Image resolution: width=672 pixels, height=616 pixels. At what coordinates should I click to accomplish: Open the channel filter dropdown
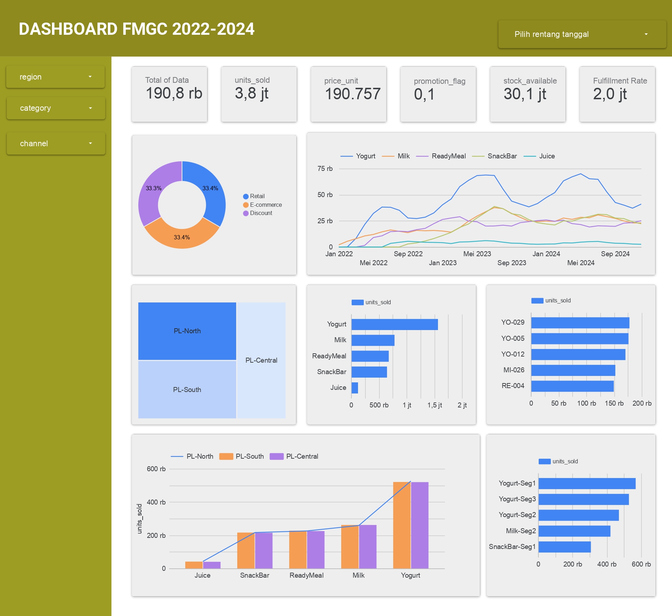(55, 143)
